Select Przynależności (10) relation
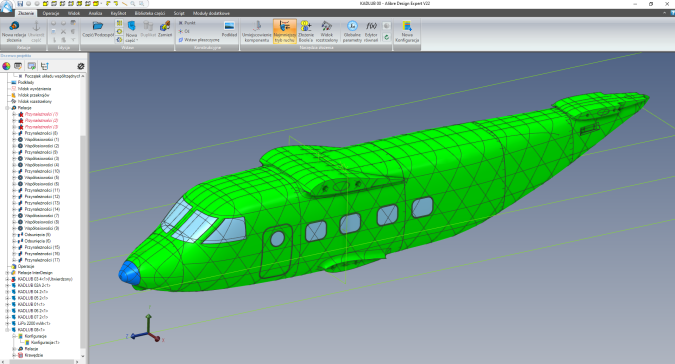The image size is (675, 364). click(42, 171)
